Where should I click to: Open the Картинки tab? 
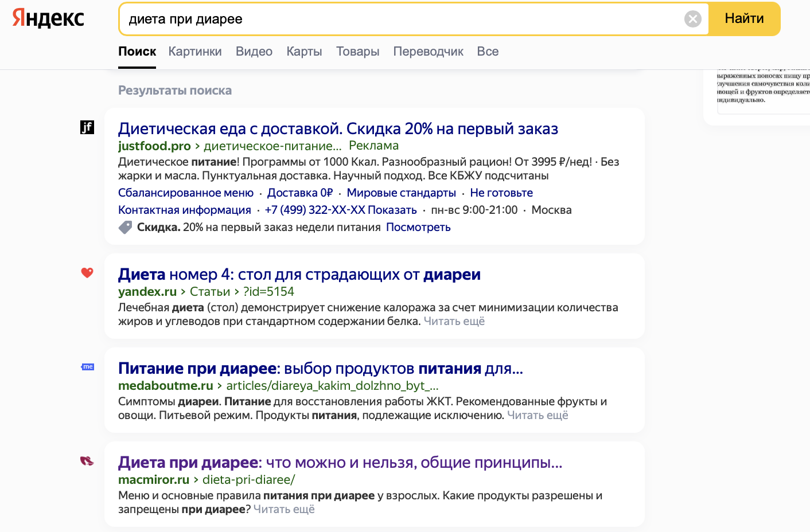point(195,52)
